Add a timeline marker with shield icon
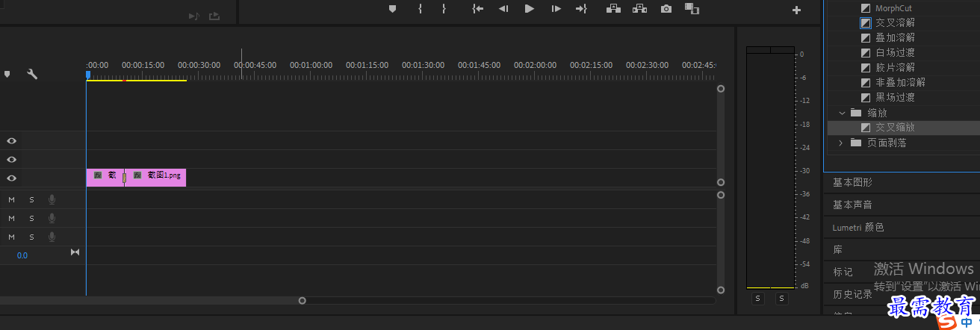The width and height of the screenshot is (980, 330). click(7, 74)
